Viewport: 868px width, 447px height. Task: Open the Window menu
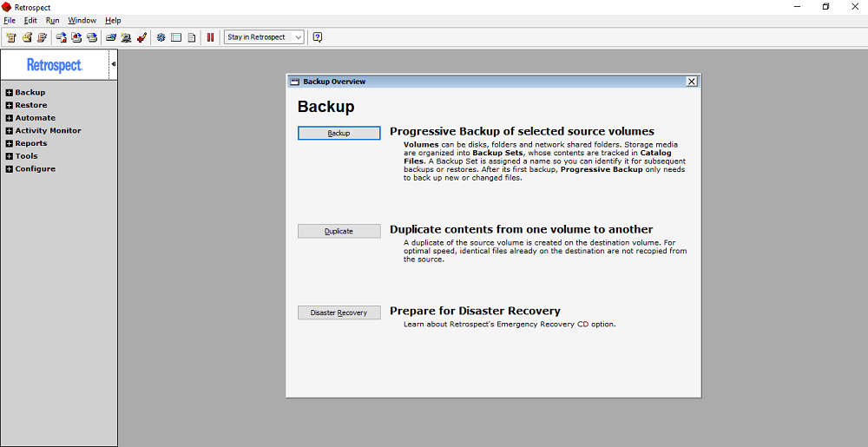point(82,21)
